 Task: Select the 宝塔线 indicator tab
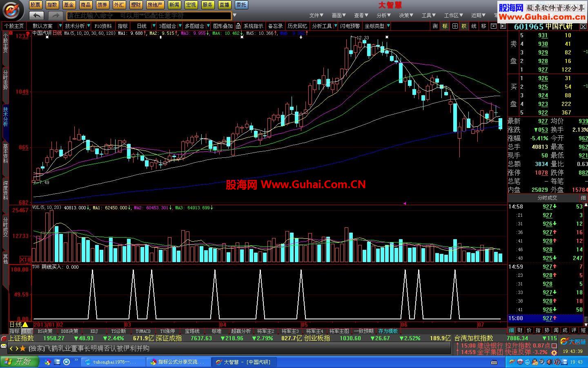click(x=192, y=331)
